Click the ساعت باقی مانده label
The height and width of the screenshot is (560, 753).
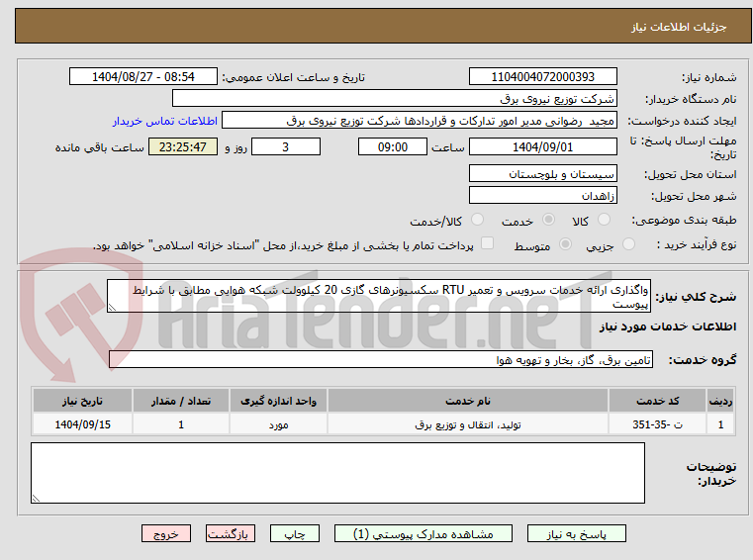pyautogui.click(x=99, y=147)
